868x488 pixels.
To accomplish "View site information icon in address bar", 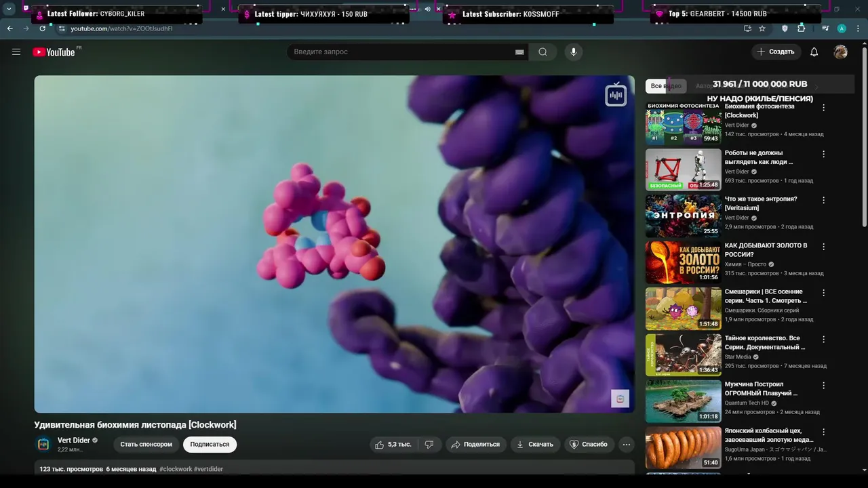I will click(62, 28).
